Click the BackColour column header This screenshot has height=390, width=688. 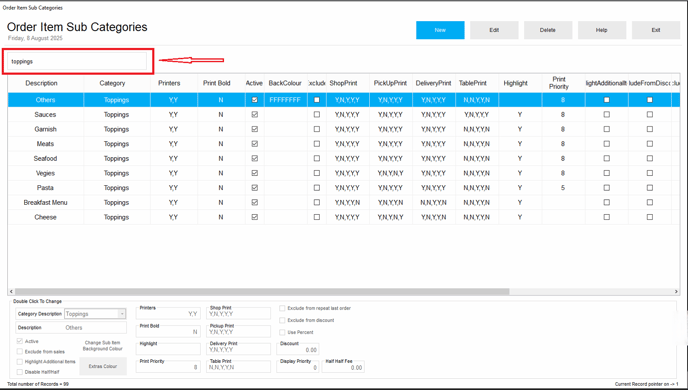tap(286, 83)
